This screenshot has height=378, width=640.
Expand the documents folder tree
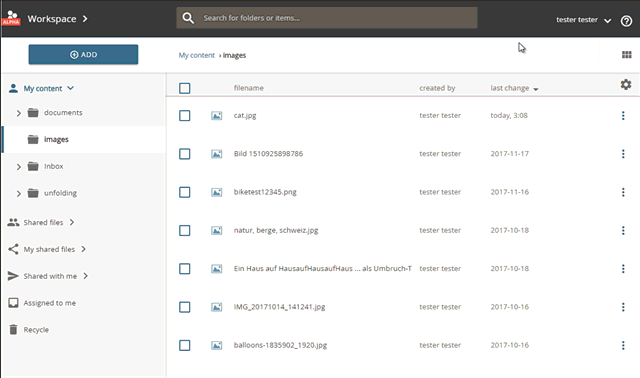pyautogui.click(x=18, y=113)
